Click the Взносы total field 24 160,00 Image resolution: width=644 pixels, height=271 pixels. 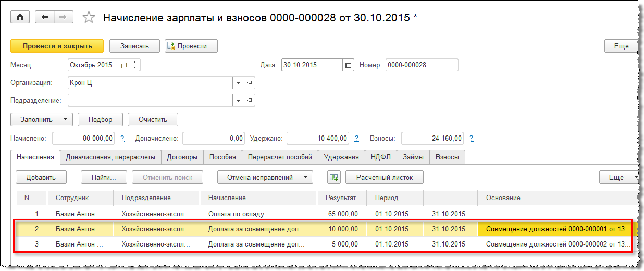[x=432, y=139]
